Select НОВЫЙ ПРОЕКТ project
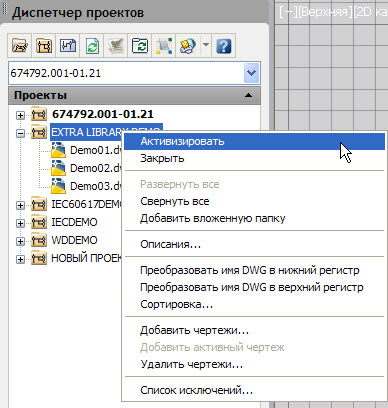Image resolution: width=388 pixels, height=408 pixels. [87, 258]
